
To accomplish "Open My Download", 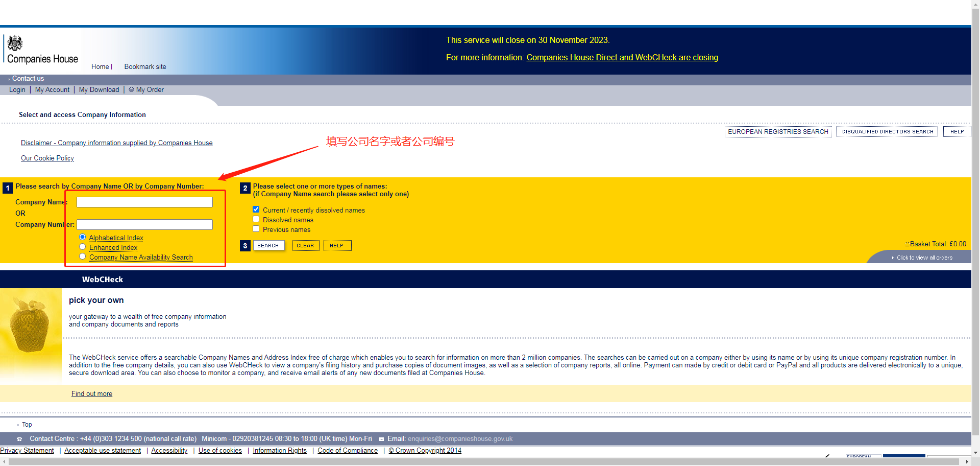I will click(x=99, y=90).
